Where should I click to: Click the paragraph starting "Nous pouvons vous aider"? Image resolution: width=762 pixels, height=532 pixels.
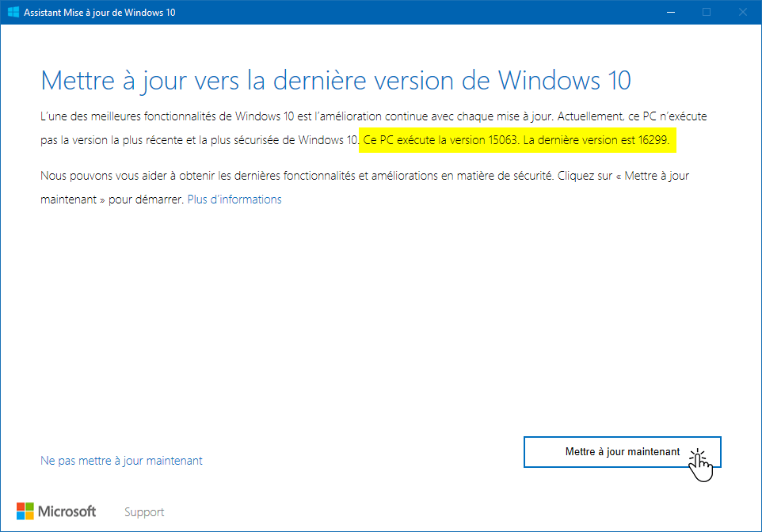pyautogui.click(x=364, y=187)
